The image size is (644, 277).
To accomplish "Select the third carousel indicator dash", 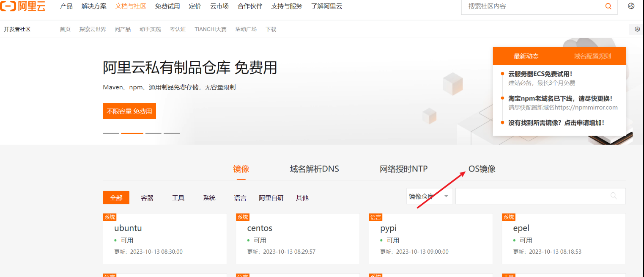I will 153,133.
